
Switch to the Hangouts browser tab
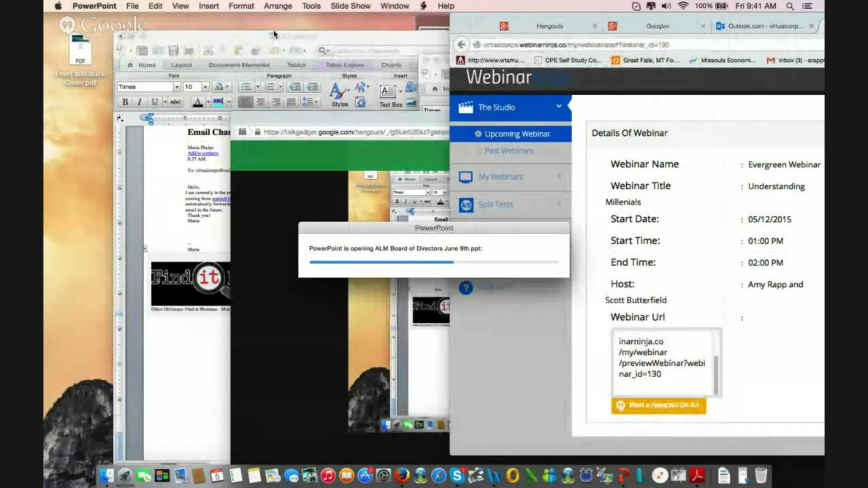tap(549, 26)
